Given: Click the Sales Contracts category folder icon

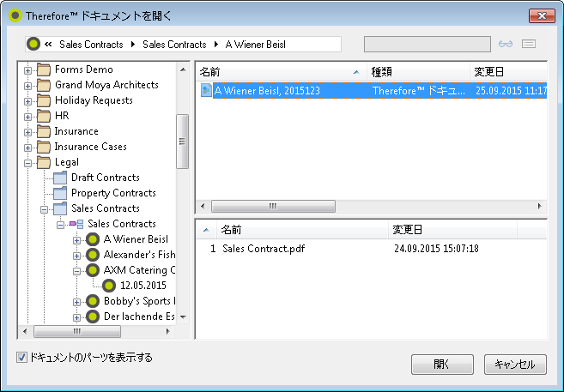Looking at the screenshot, I should point(60,208).
